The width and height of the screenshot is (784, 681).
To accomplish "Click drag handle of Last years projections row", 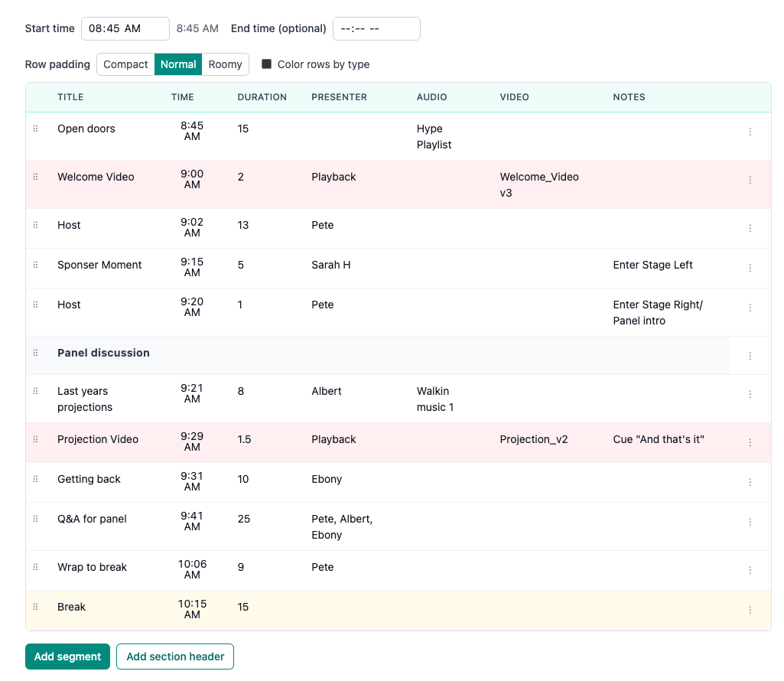I will (x=35, y=391).
